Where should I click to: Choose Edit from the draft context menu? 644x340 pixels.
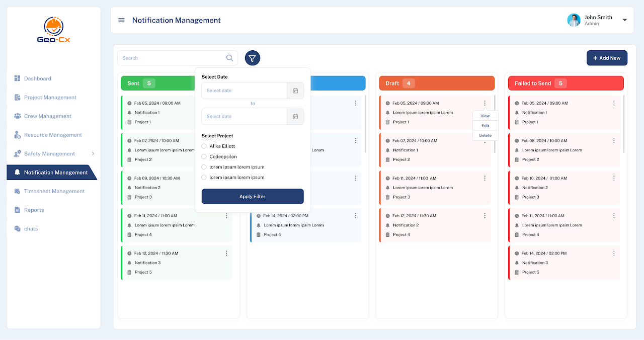(485, 126)
